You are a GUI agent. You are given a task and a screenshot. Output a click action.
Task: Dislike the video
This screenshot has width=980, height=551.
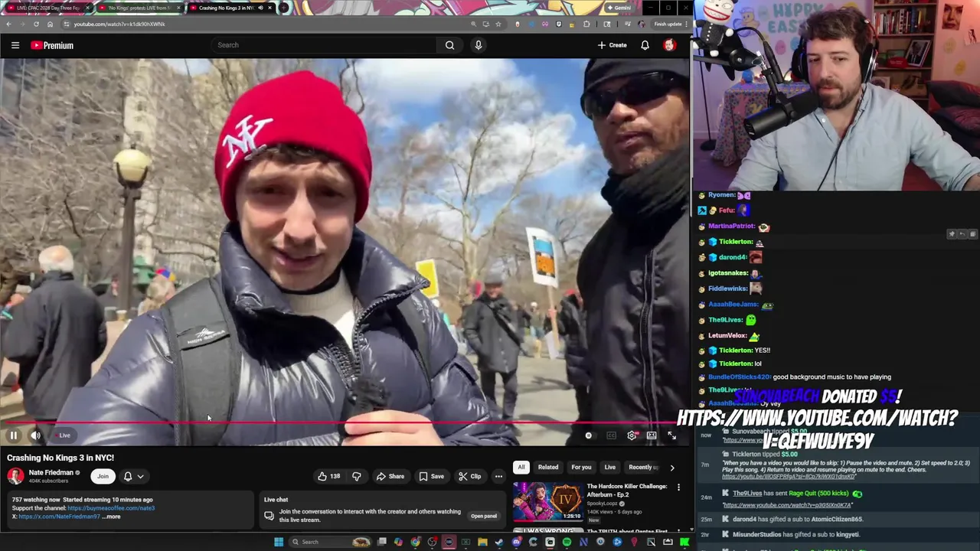tap(357, 476)
